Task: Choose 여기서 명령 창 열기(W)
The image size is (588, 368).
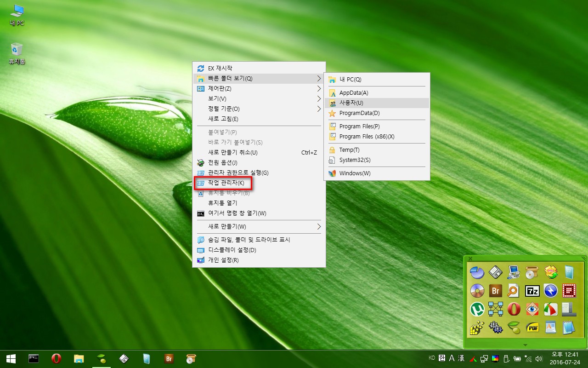Action: point(259,213)
